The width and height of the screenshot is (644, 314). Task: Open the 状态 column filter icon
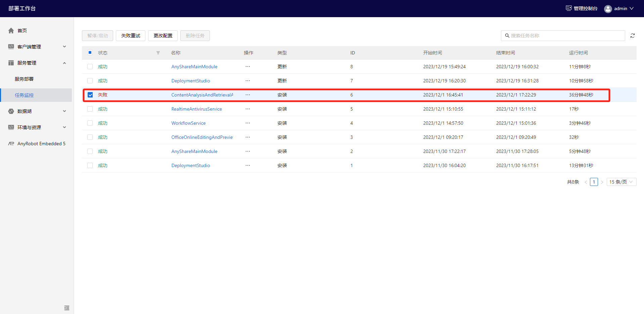(x=158, y=53)
